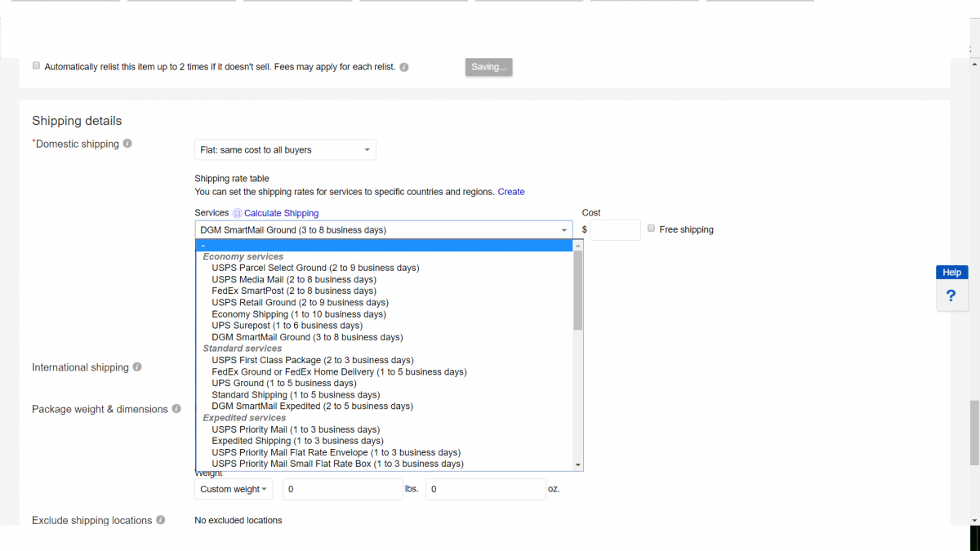
Task: Click the calculator icon before Calculate Shipping
Action: pyautogui.click(x=237, y=213)
